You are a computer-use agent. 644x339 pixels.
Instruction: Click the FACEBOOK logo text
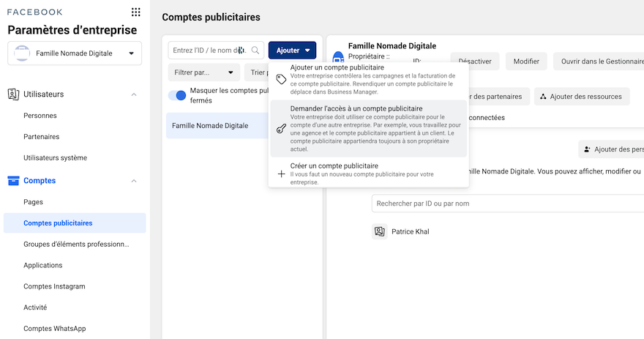tap(35, 12)
